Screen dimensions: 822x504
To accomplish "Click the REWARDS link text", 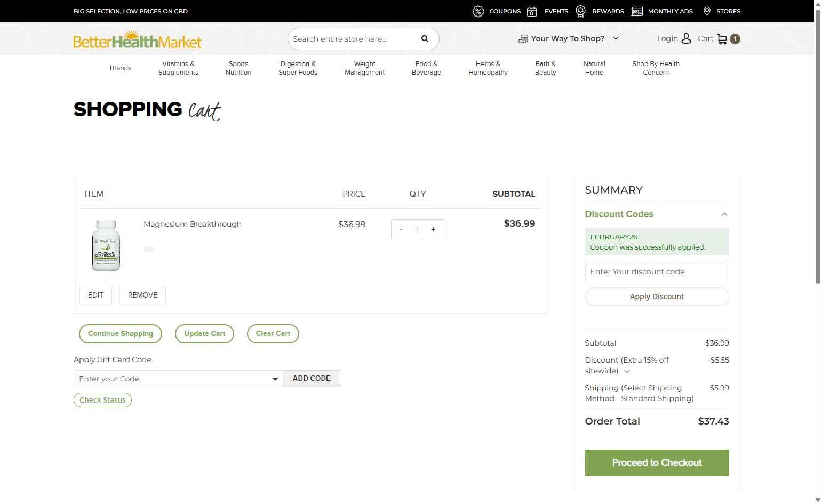I will pos(608,11).
